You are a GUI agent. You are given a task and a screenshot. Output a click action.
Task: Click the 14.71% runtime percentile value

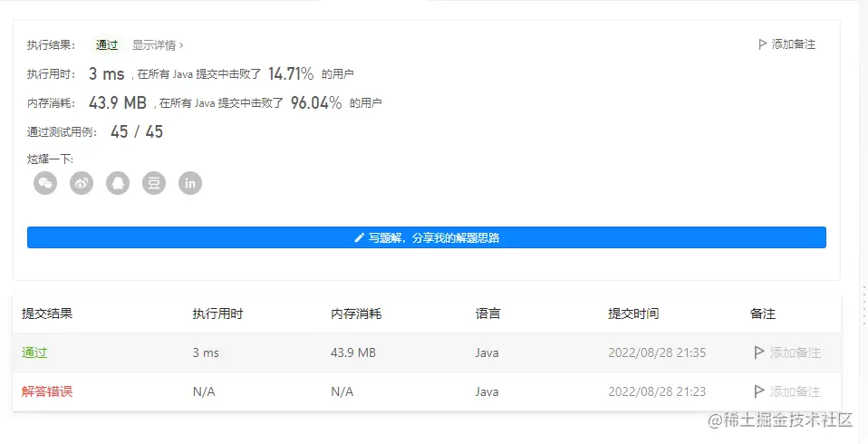(291, 73)
